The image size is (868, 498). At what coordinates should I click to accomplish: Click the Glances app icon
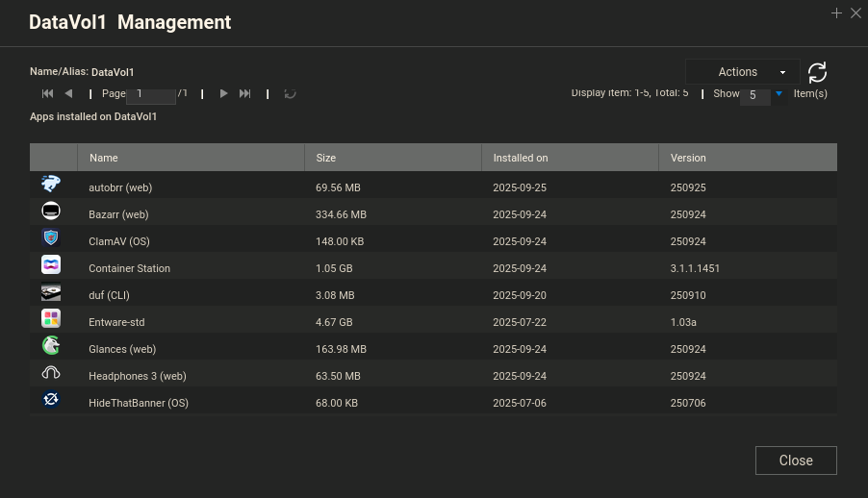pos(51,345)
